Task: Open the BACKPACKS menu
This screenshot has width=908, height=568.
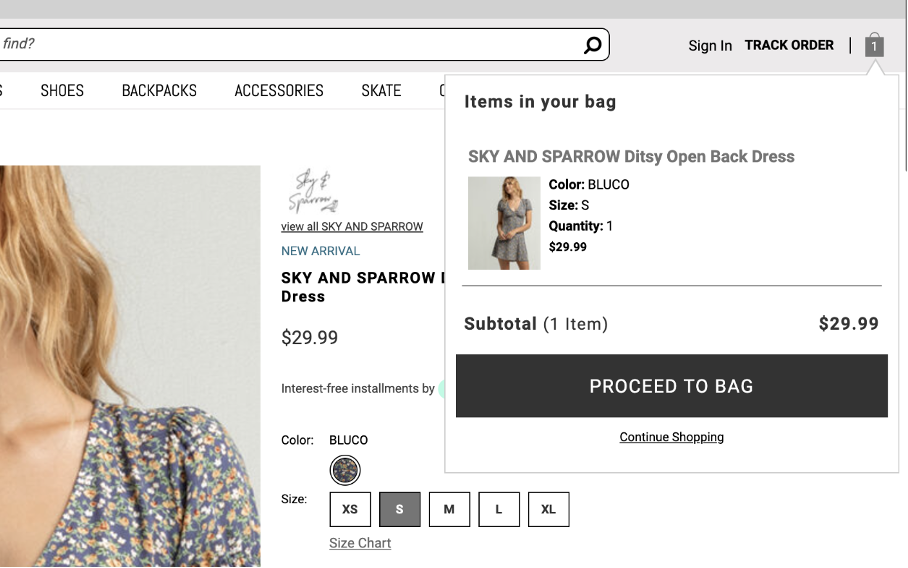Action: click(x=159, y=91)
